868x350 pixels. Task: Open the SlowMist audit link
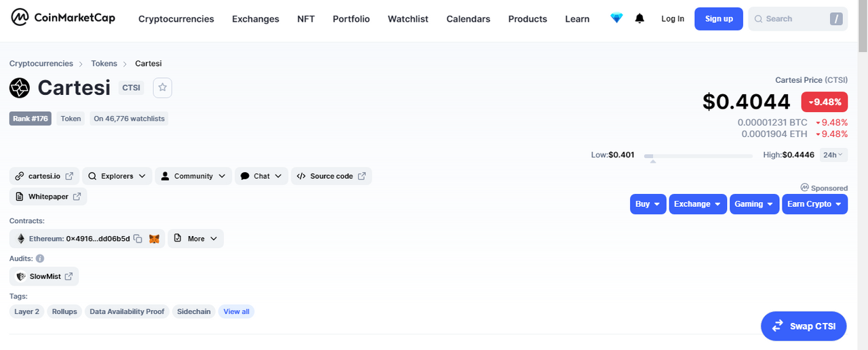tap(44, 277)
